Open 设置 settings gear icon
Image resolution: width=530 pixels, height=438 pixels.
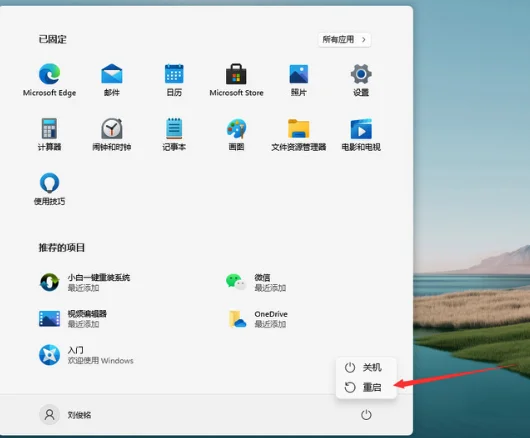coord(361,80)
